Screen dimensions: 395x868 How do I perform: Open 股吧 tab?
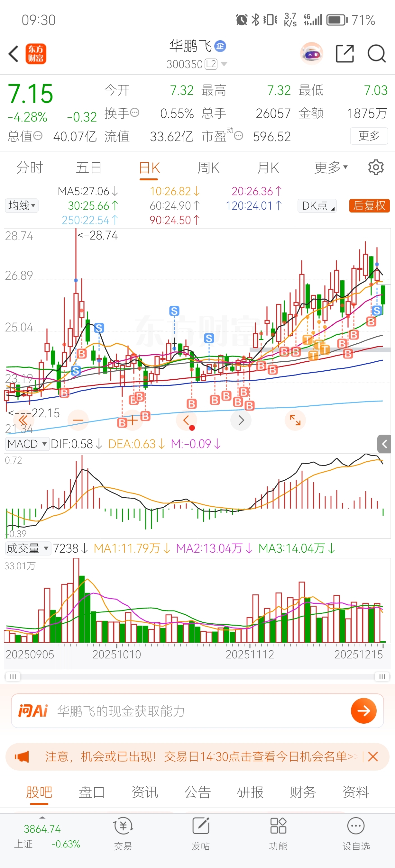tap(39, 792)
